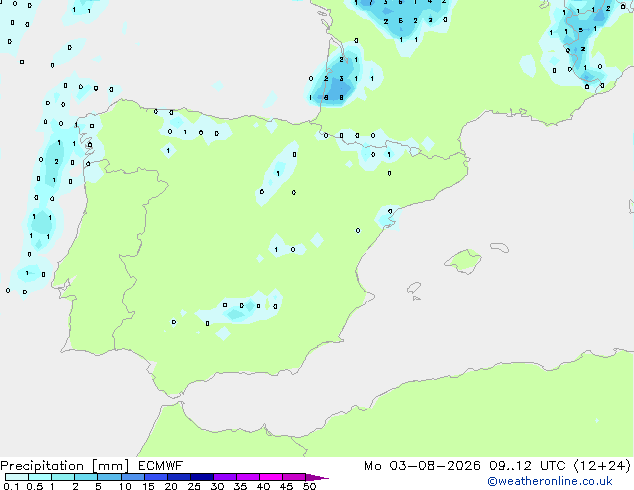634x490 pixels.
Task: Click the 25–30 mm dark blue swatch
Action: 202,477
